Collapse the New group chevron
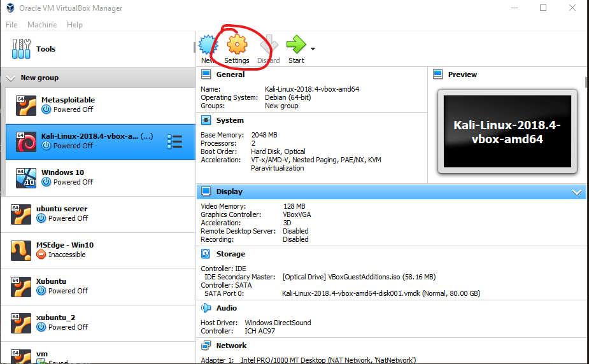The width and height of the screenshot is (589, 364). coord(11,78)
